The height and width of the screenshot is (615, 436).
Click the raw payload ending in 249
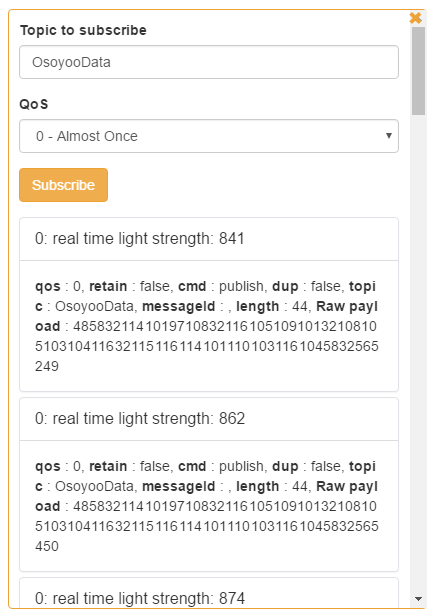[x=207, y=346]
